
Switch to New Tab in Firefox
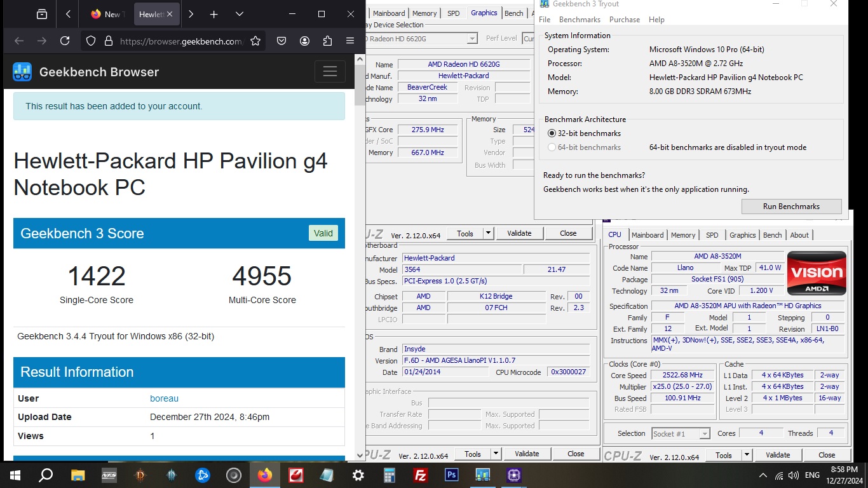[x=106, y=14]
